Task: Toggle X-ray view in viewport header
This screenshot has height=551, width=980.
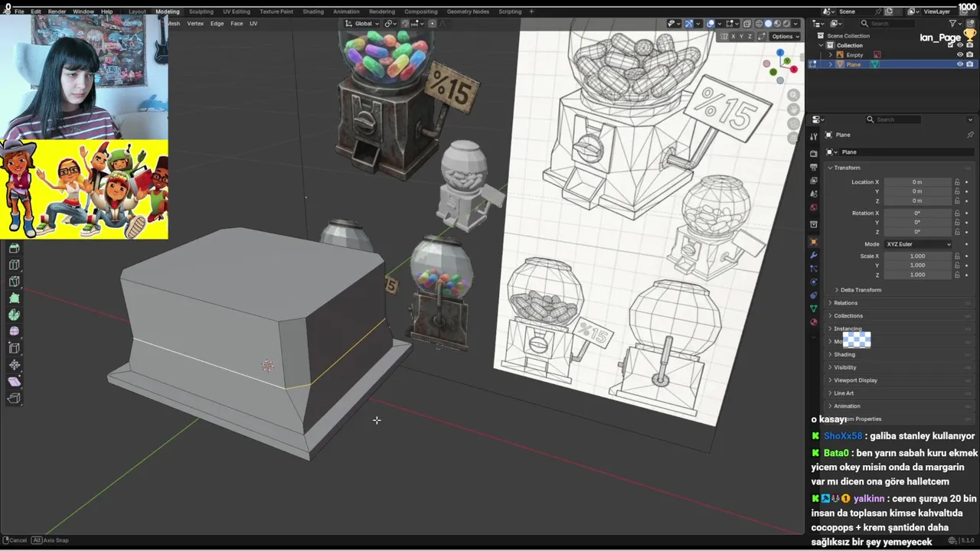Action: pos(747,24)
